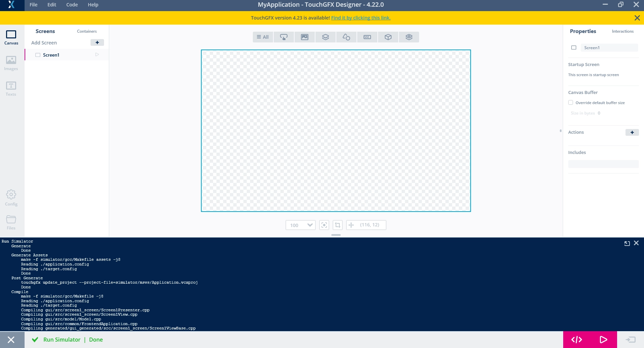Viewport: 644px width, 348px height.
Task: Run the simulator with play button
Action: click(603, 340)
